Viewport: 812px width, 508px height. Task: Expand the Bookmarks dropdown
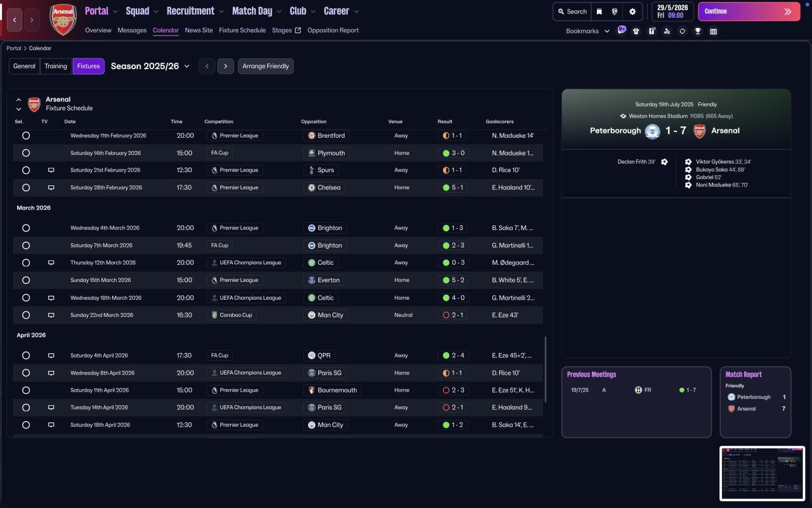point(587,31)
